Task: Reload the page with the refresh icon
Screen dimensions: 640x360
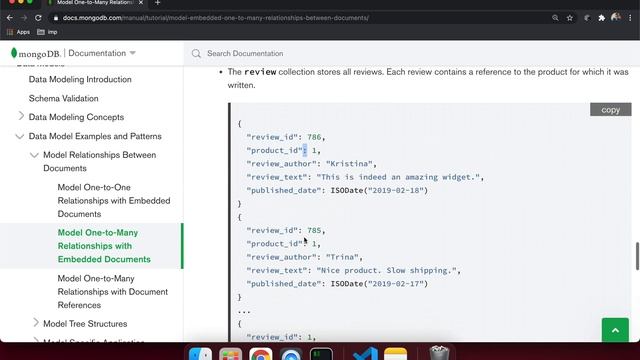Action: pyautogui.click(x=38, y=18)
